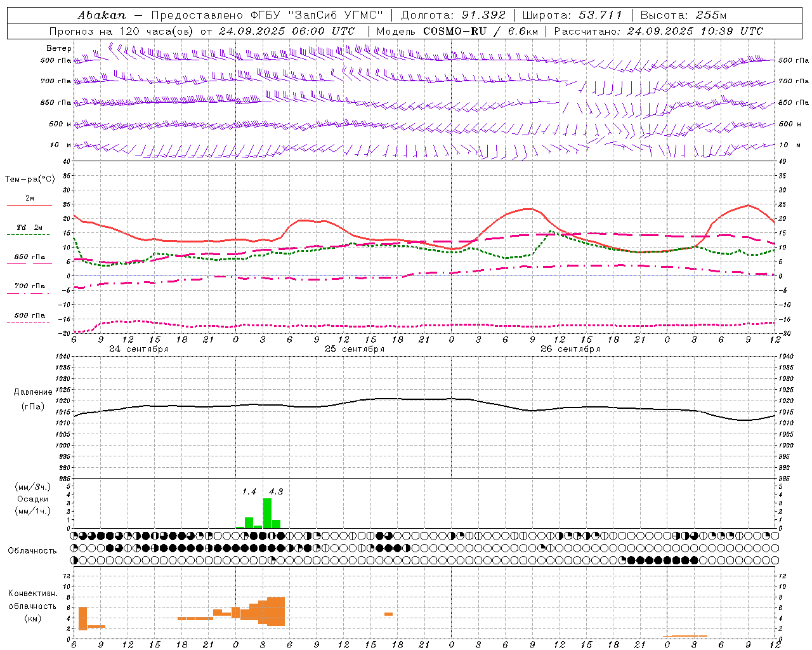The height and width of the screenshot is (650, 812).
Task: Click the model name "COSMO-RU / 6.6км"
Action: click(481, 31)
